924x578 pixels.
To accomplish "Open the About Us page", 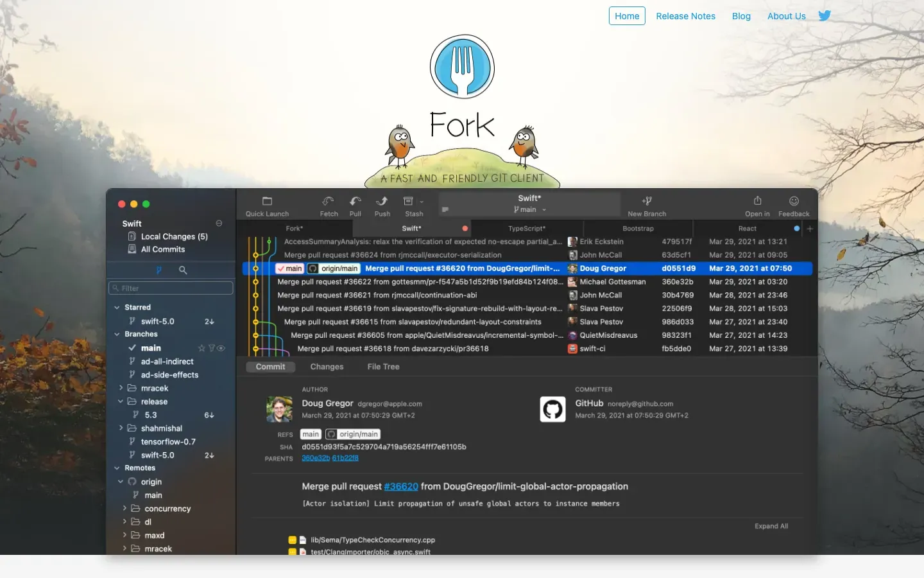I will point(786,16).
